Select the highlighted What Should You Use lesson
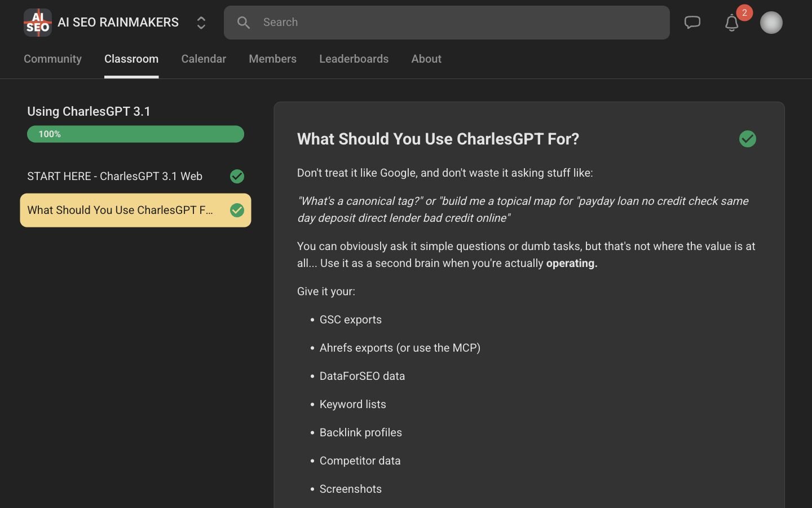Screen dimensions: 812x508 click(x=135, y=210)
